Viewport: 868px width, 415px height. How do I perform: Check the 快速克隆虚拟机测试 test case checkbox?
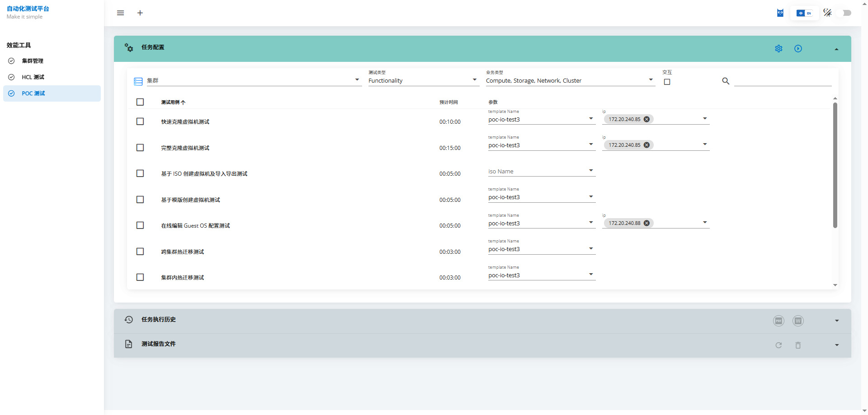[x=140, y=122]
